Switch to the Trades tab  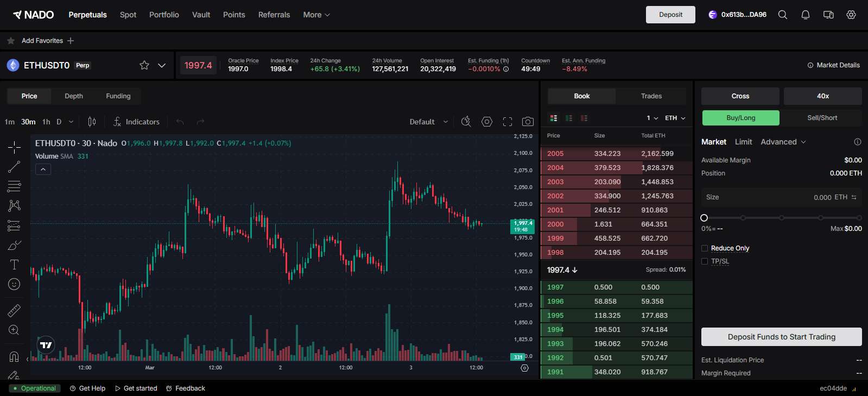pos(651,96)
